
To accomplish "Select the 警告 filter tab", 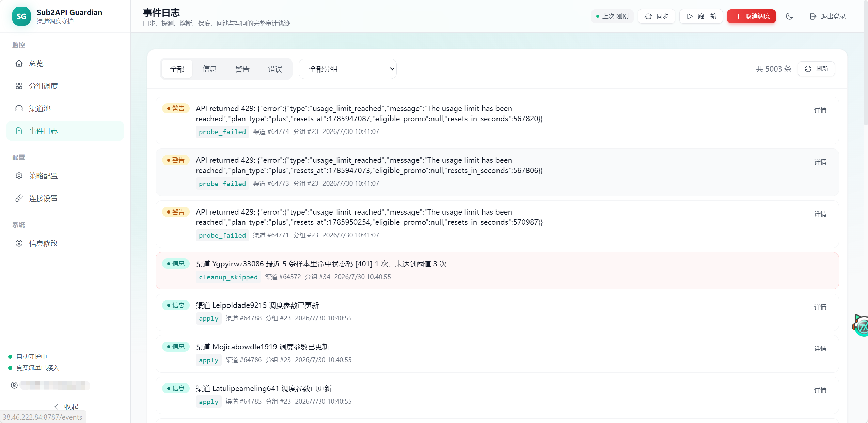I will (x=242, y=69).
